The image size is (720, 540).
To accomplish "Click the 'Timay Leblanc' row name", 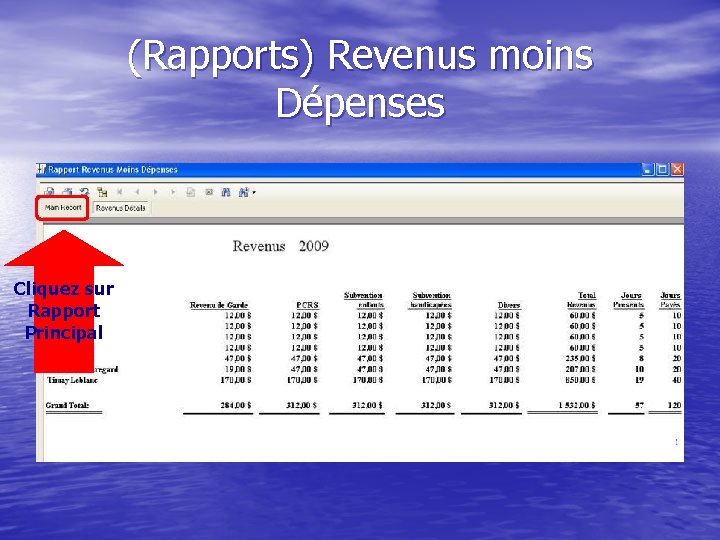I will [72, 380].
